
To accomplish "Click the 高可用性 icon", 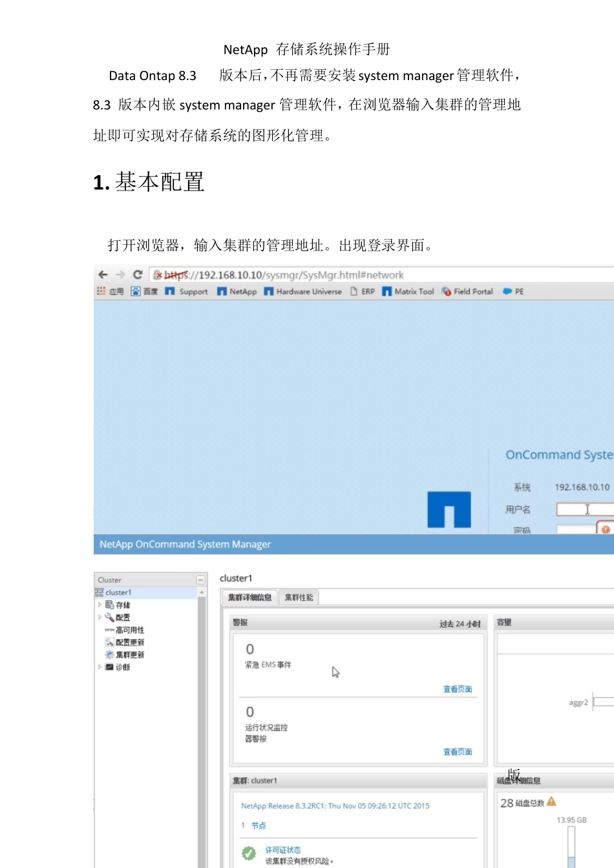I will pyautogui.click(x=110, y=630).
